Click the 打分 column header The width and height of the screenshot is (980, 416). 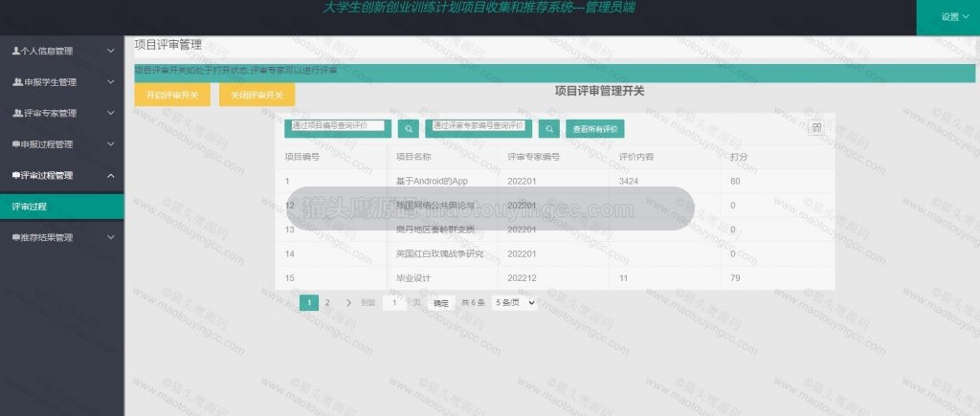pos(739,157)
